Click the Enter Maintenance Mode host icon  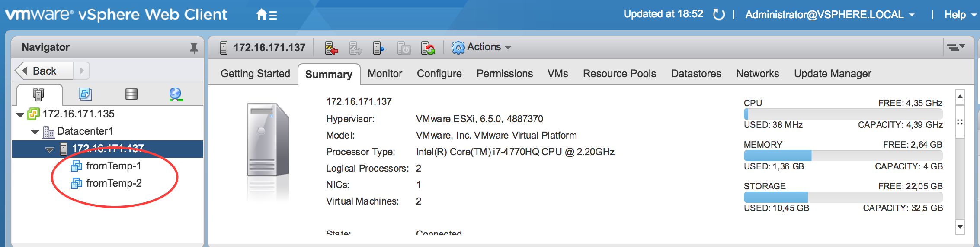[331, 48]
